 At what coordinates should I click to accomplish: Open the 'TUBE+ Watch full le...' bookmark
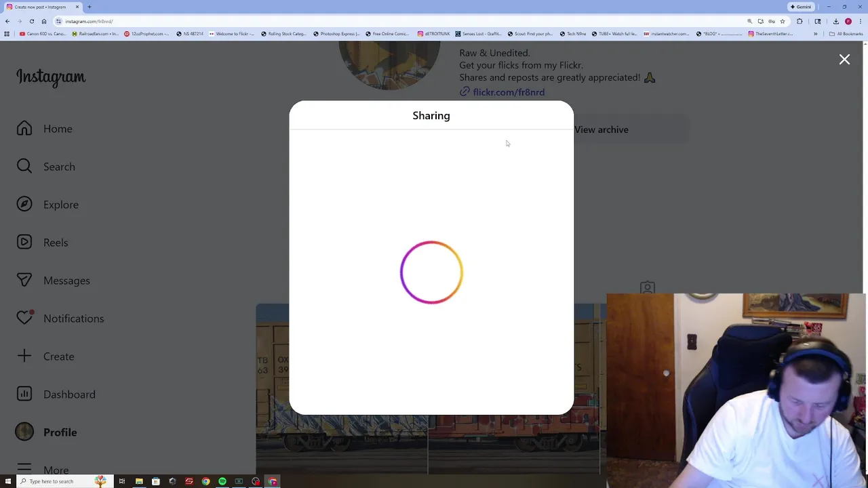[615, 34]
